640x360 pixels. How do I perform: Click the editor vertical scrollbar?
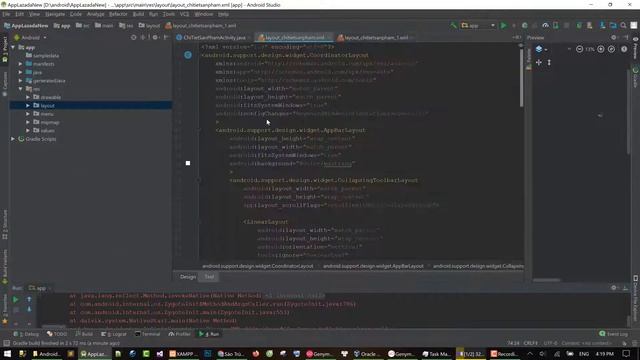coord(521,78)
